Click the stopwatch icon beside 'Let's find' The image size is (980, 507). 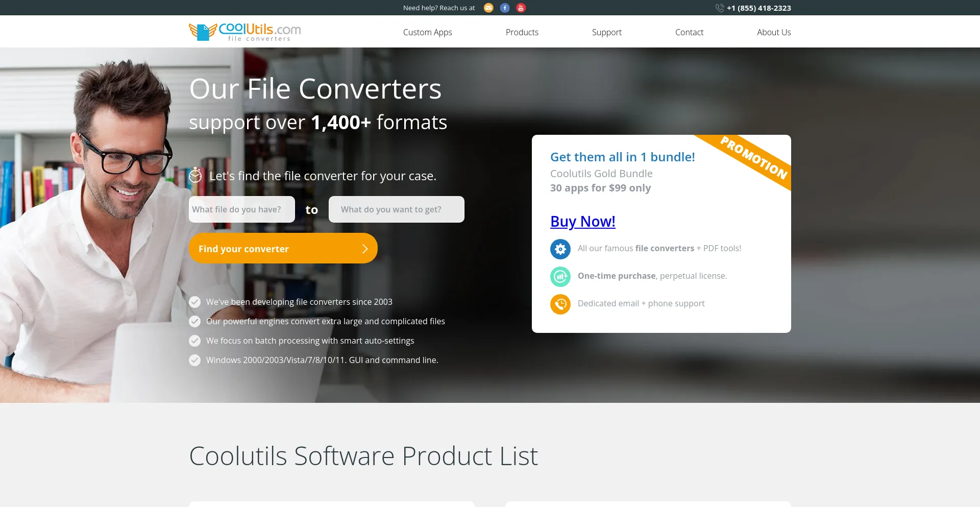point(195,175)
